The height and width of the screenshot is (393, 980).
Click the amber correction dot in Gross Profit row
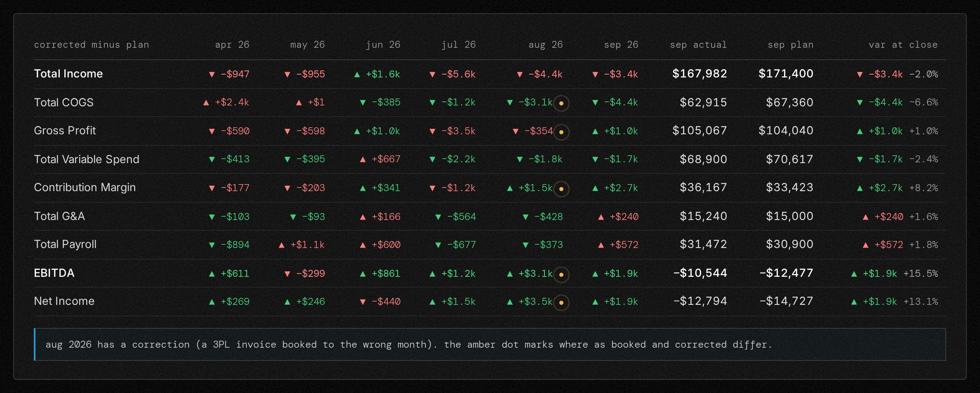click(x=561, y=132)
